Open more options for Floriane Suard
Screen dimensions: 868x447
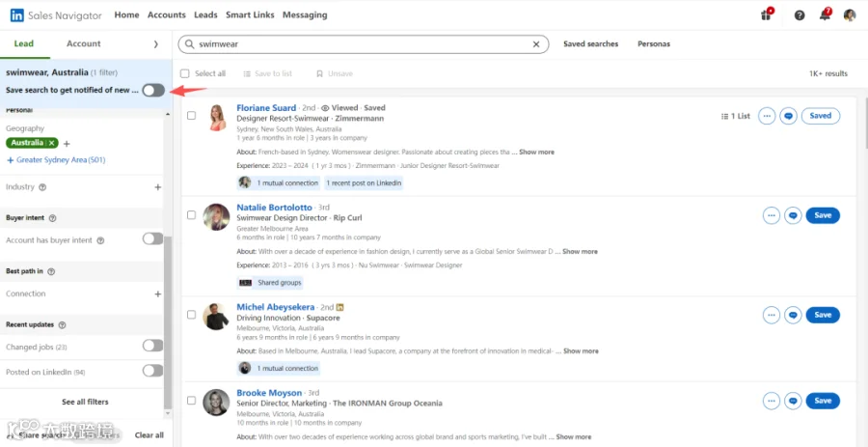767,116
